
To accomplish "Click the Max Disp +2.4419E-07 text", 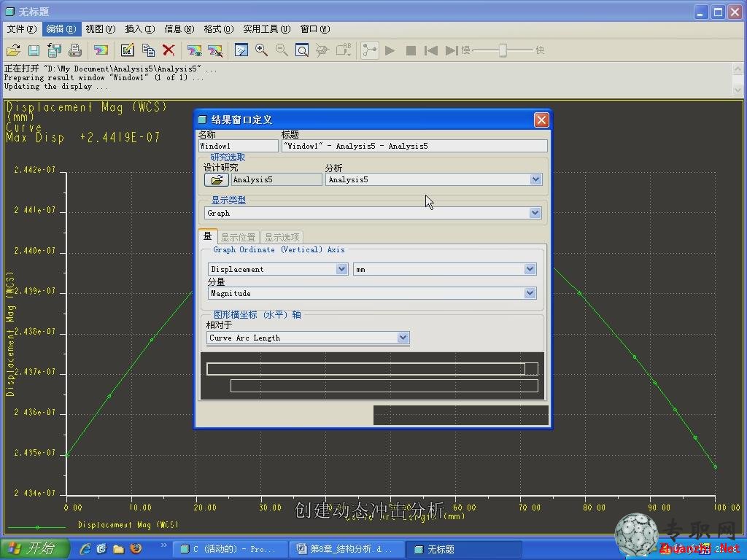I will pos(83,138).
